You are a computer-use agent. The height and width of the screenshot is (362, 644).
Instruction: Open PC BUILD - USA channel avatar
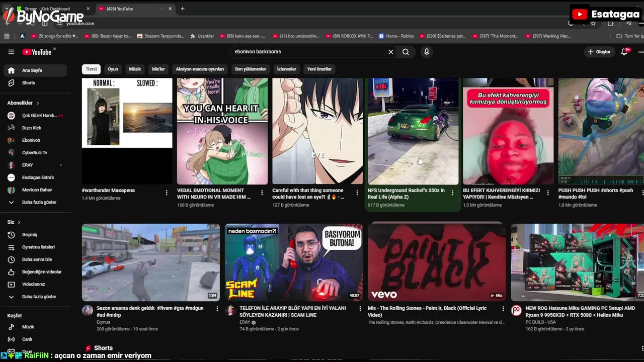click(x=516, y=310)
